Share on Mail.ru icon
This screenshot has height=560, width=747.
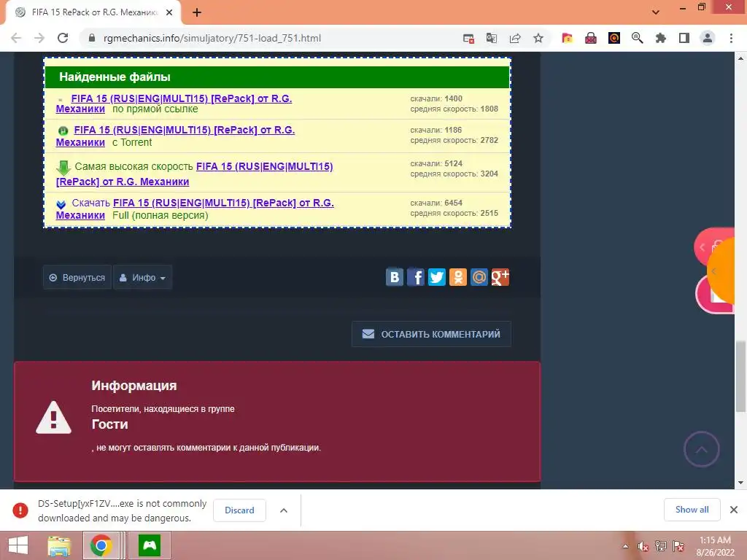coord(479,277)
